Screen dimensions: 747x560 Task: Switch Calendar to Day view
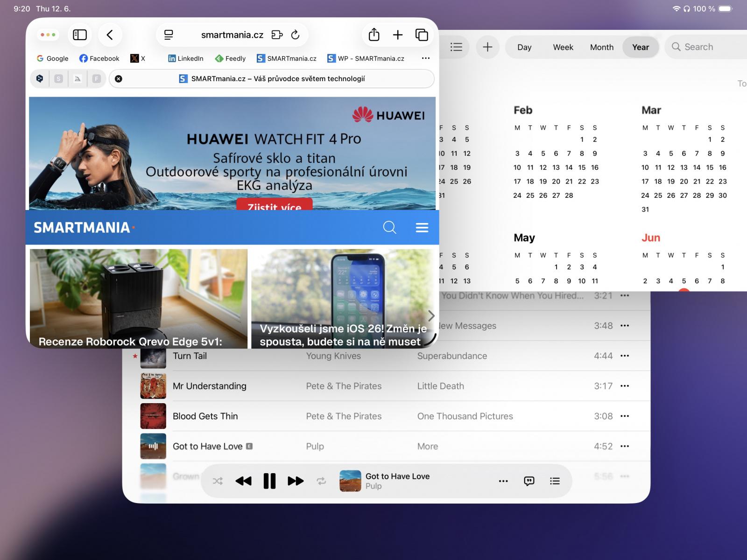point(524,47)
